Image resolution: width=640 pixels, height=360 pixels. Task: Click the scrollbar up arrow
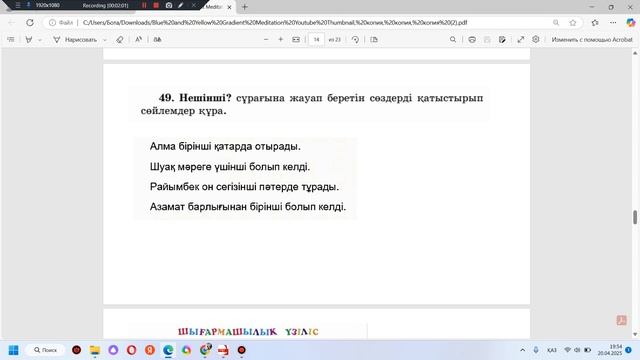click(x=635, y=53)
